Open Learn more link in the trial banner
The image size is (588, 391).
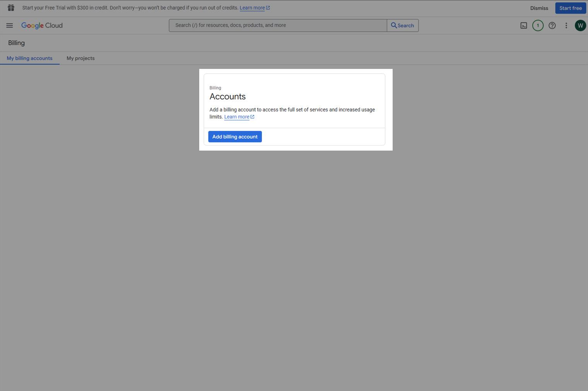point(252,8)
